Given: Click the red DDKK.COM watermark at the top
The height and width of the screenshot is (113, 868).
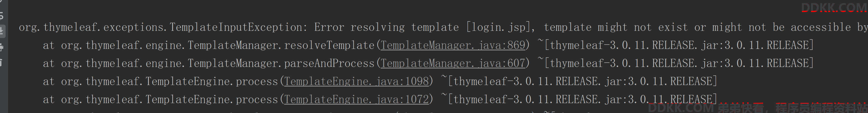Looking at the screenshot, I should [834, 7].
